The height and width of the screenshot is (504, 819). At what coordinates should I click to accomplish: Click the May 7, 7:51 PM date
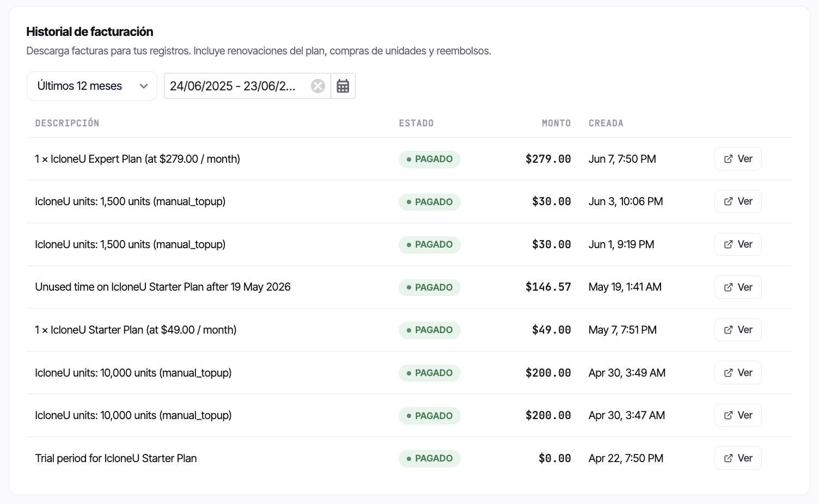[622, 330]
